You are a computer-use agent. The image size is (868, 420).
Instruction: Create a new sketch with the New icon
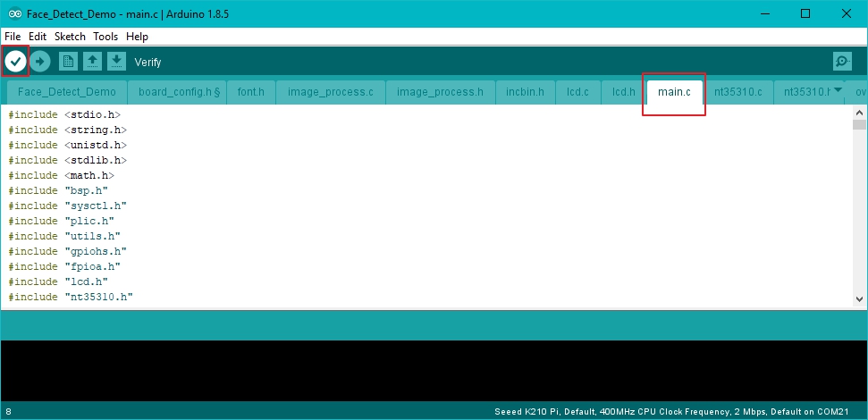coord(68,62)
